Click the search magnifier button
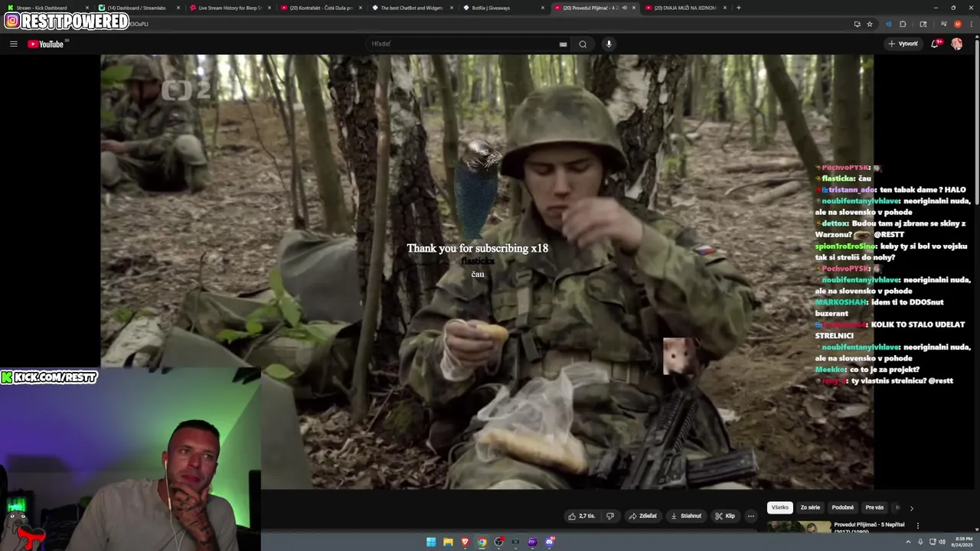980x551 pixels. coord(583,44)
